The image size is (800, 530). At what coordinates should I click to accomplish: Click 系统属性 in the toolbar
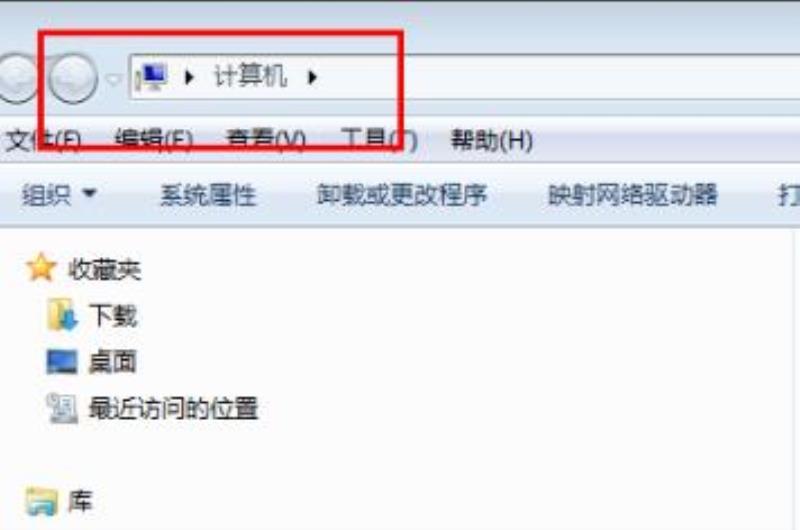tap(208, 195)
